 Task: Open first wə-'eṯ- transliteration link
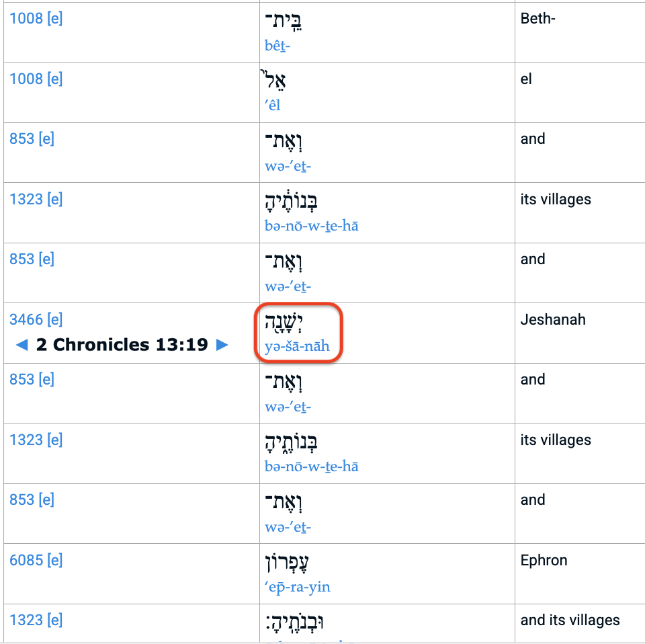(x=288, y=166)
